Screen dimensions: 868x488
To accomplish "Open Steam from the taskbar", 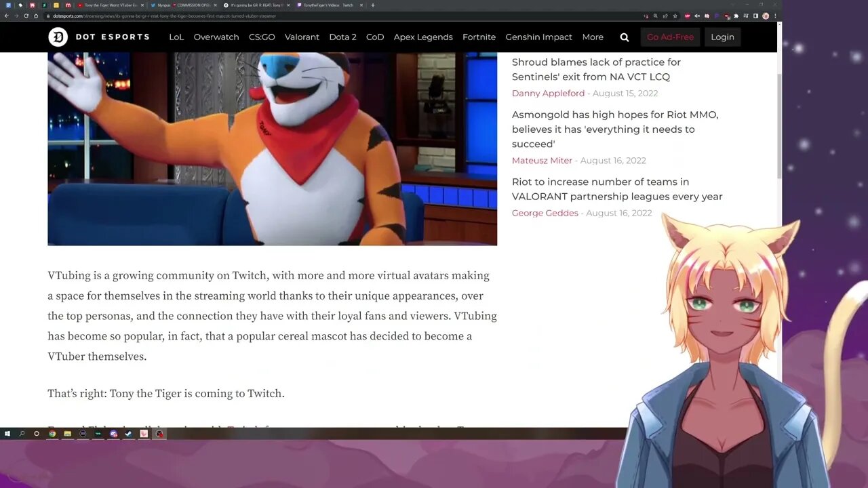I will pos(128,434).
